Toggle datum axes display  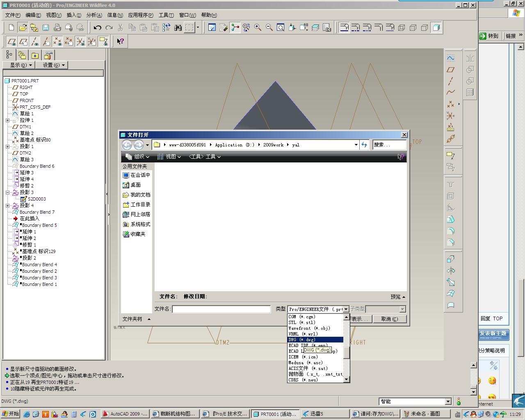(x=35, y=41)
